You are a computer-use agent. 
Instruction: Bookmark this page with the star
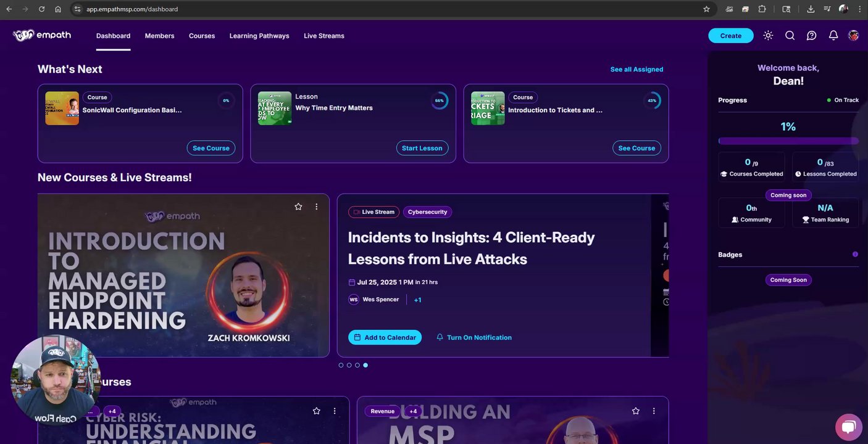(706, 9)
